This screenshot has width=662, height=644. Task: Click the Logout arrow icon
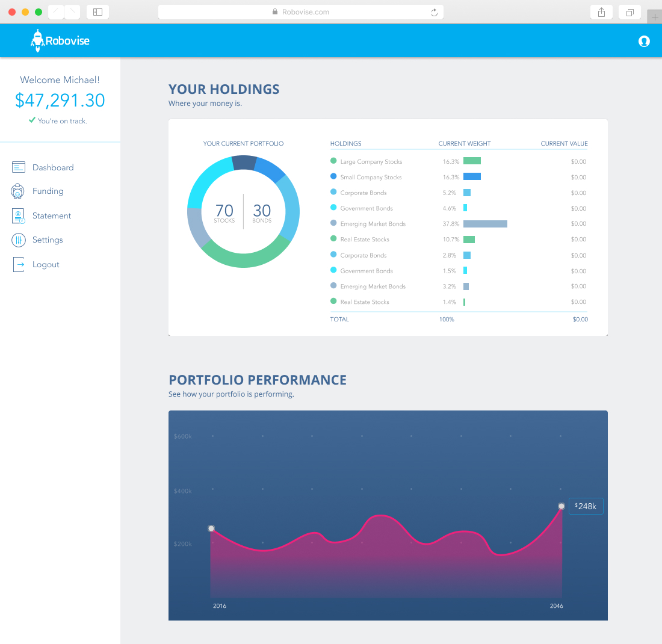pyautogui.click(x=19, y=264)
